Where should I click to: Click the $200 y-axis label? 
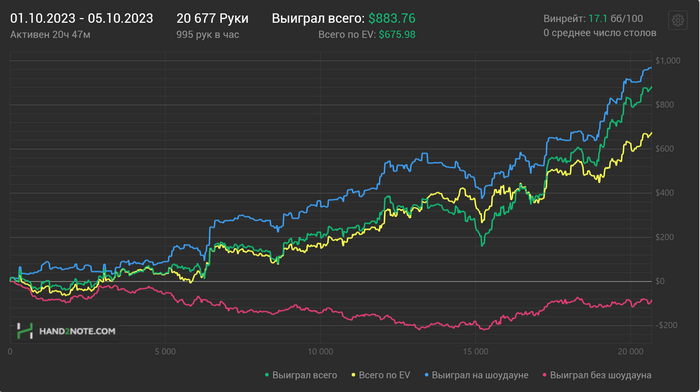point(665,237)
